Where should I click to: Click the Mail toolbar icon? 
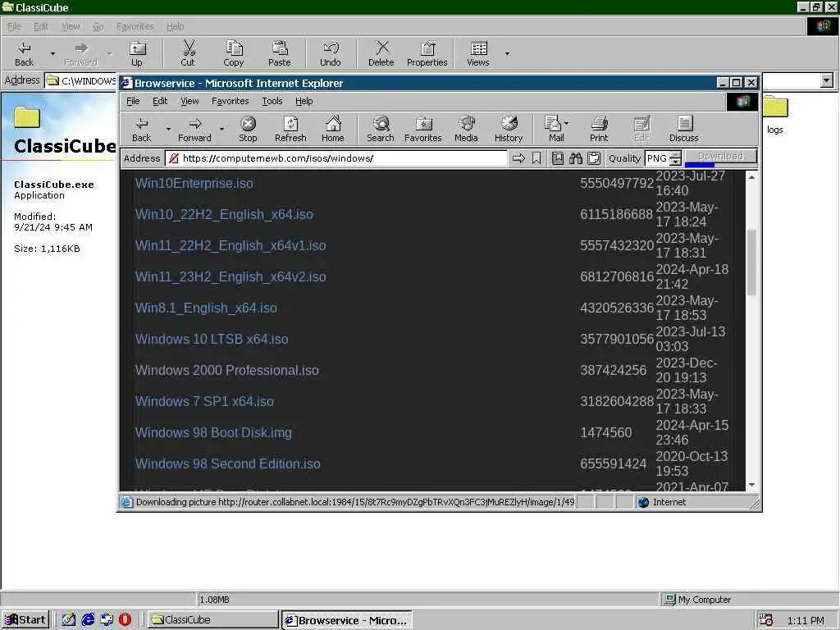tap(555, 130)
